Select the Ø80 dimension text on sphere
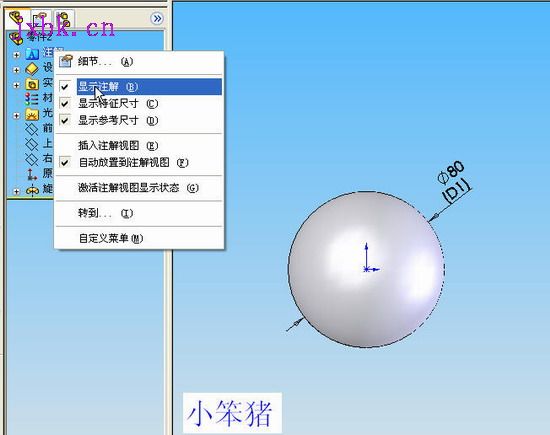The width and height of the screenshot is (550, 435). point(451,172)
